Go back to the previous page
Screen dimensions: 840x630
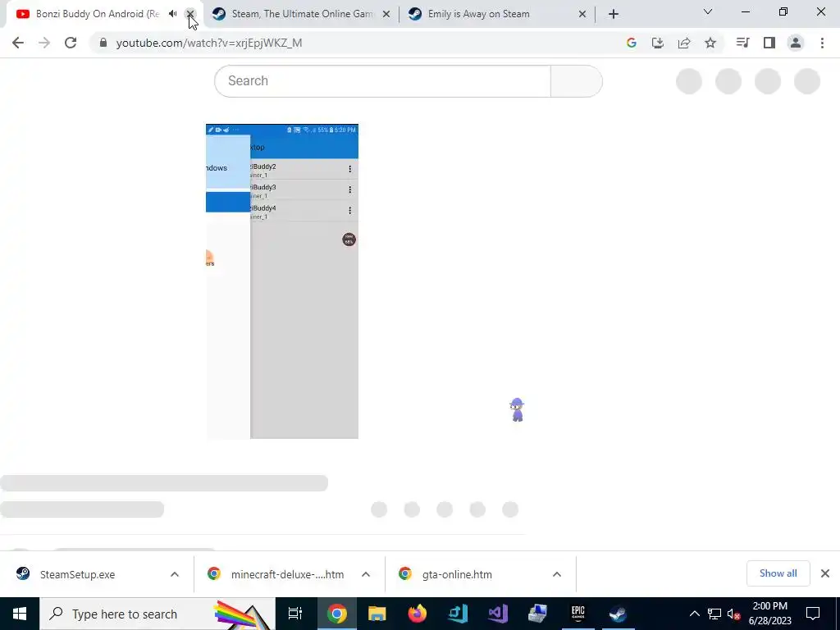click(18, 43)
